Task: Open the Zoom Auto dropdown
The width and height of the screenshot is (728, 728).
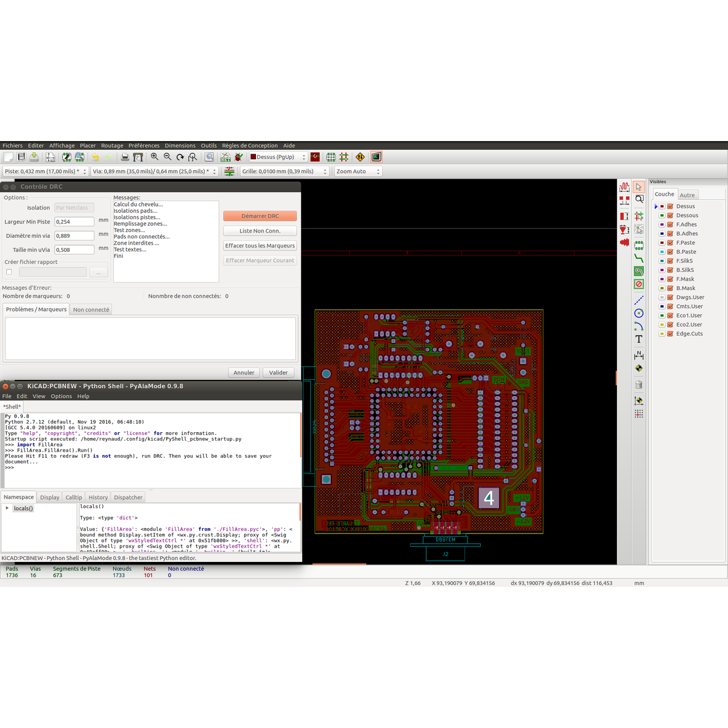Action: [358, 171]
